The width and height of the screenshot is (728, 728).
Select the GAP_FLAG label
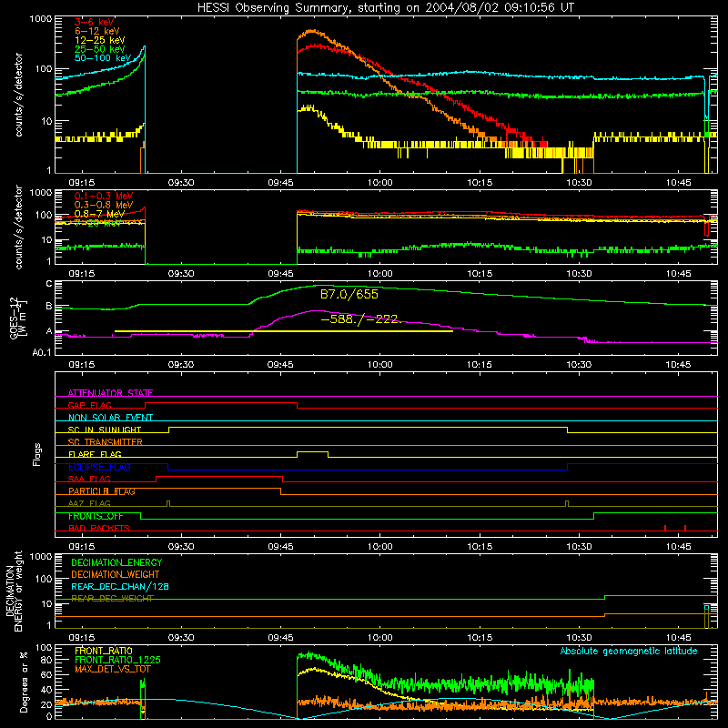89,405
